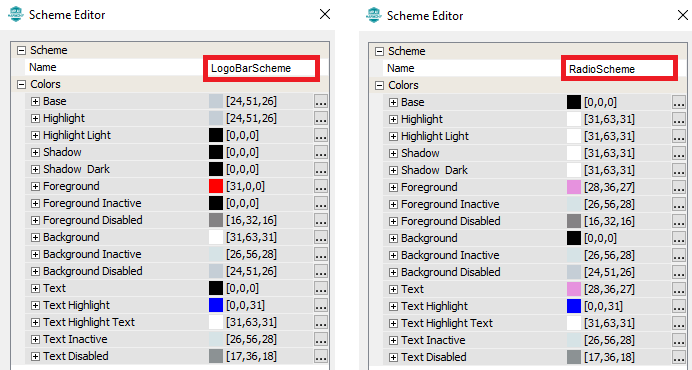Click the black Base swatch in RadioScheme
Screen dimensions: 692x370
[574, 102]
